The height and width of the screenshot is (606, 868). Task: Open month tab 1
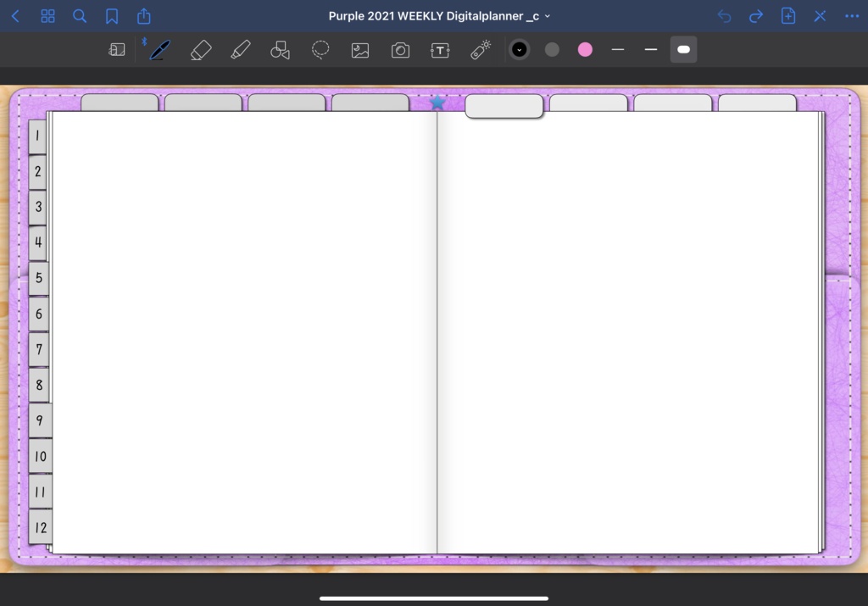(37, 136)
